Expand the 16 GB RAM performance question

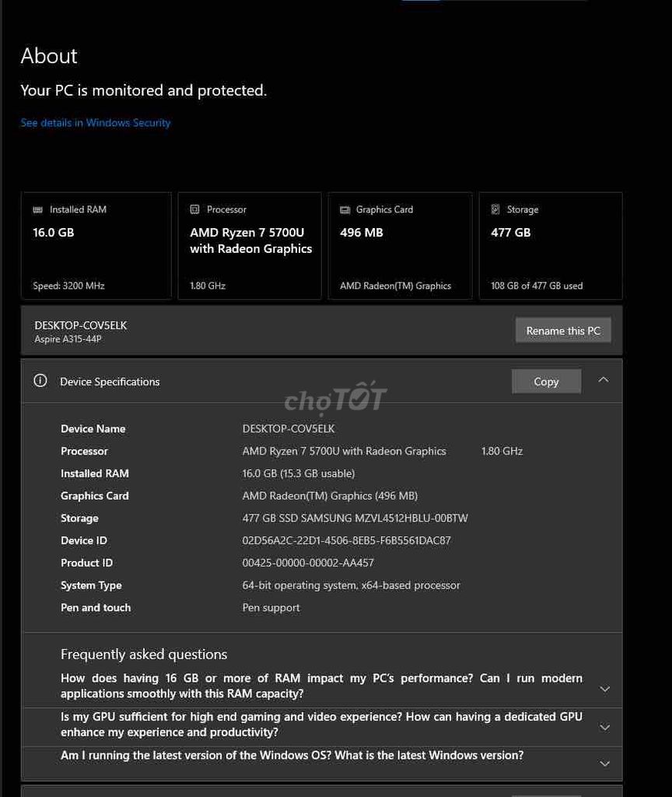(x=604, y=690)
